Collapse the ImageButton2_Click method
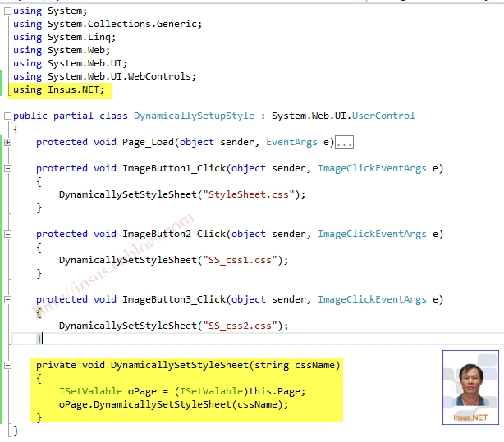 [x=7, y=234]
